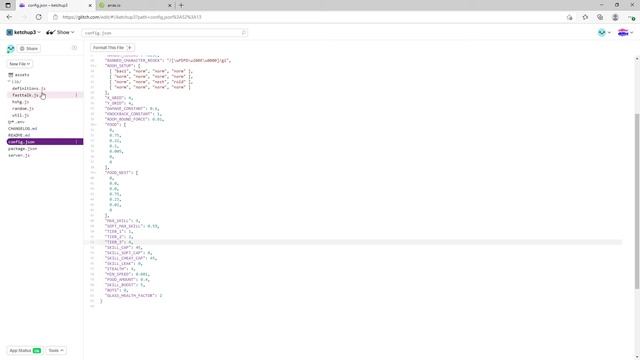Open the New File dropdown
The image size is (640, 360).
click(20, 64)
